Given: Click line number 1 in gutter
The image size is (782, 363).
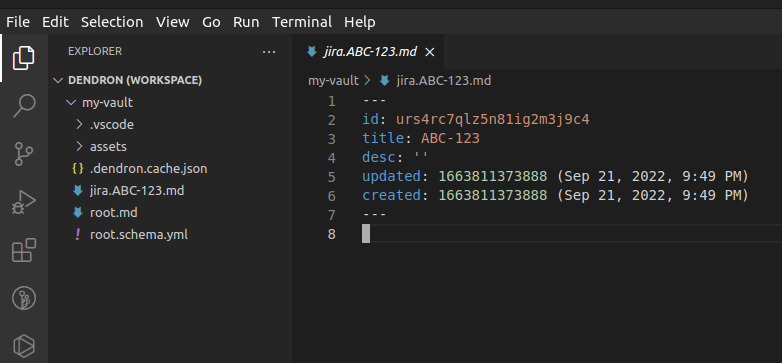Looking at the screenshot, I should tap(332, 101).
